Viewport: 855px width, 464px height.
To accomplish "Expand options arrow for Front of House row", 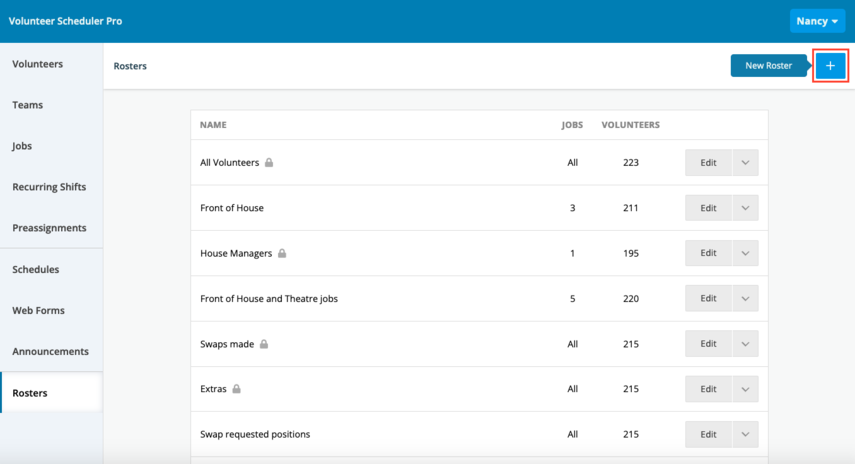I will (745, 208).
